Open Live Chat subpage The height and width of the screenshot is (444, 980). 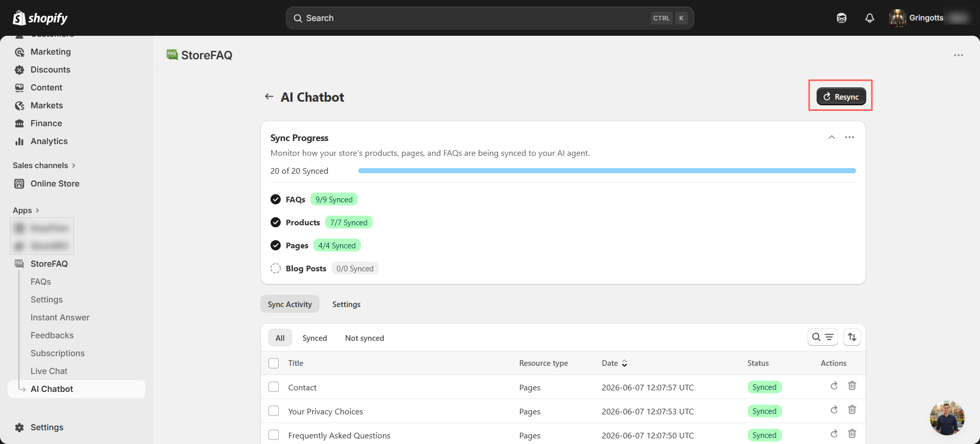49,371
